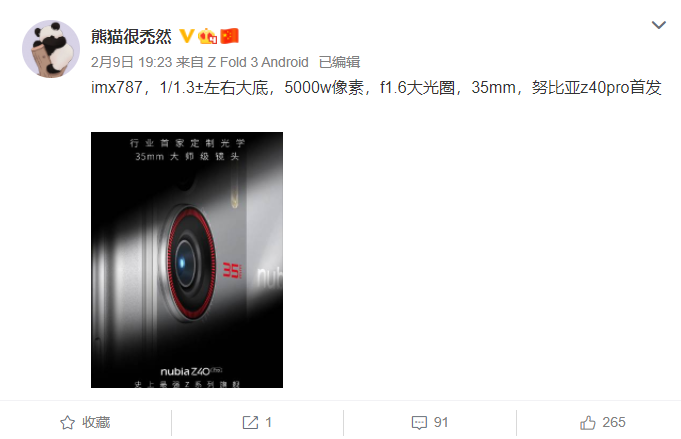This screenshot has width=681, height=439.
Task: Click the post text mentioning imx787
Action: (x=376, y=88)
